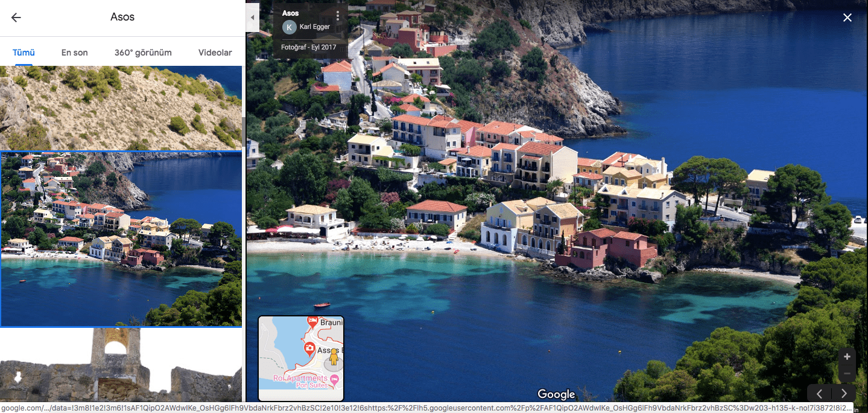
Task: Zoom in with the plus button
Action: [847, 357]
